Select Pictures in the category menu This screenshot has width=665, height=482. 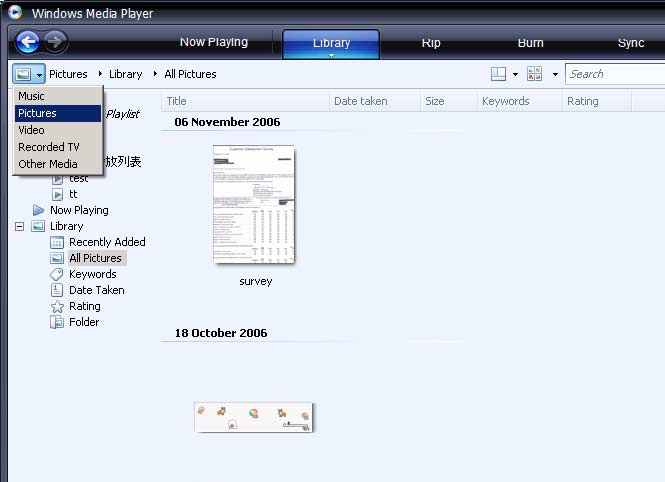coord(58,113)
